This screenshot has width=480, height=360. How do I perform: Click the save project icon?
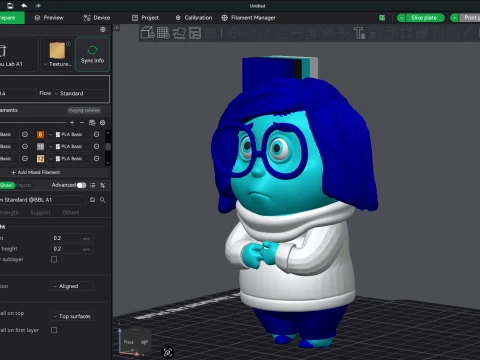click(10, 6)
